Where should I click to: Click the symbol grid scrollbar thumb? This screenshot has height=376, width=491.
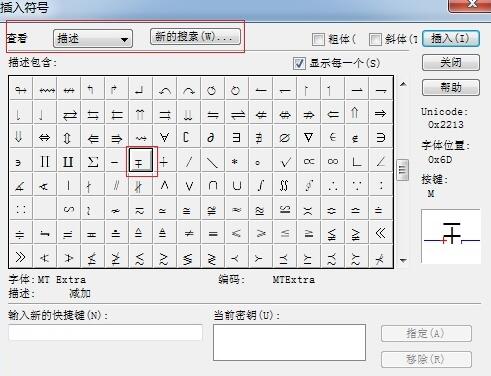tap(402, 170)
